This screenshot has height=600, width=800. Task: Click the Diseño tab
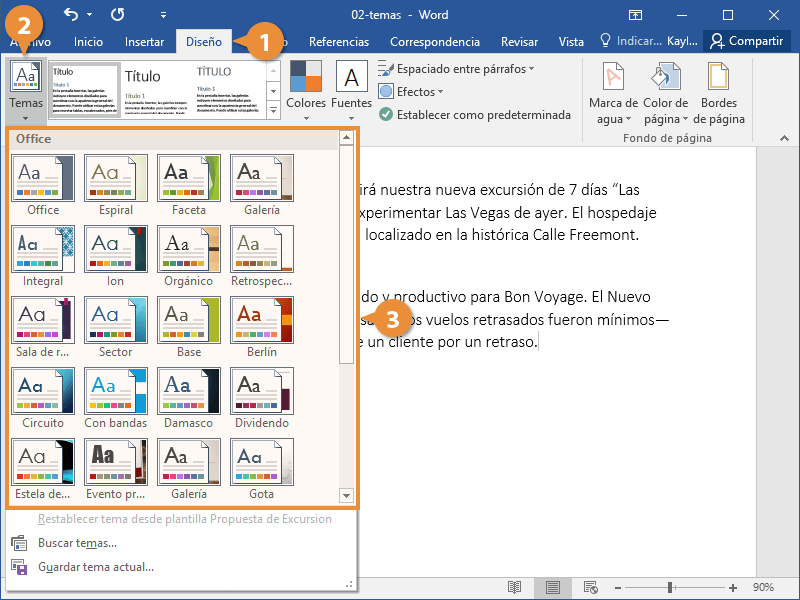(204, 41)
